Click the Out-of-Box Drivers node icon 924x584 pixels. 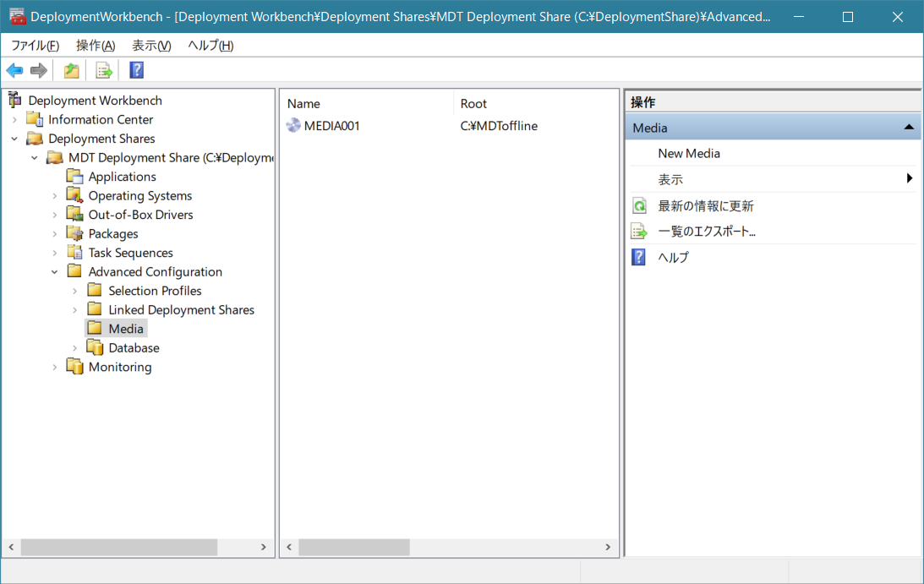pos(75,214)
